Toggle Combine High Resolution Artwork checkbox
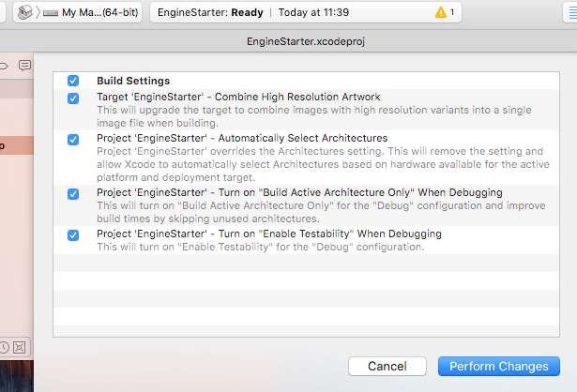The image size is (577, 392). (x=73, y=98)
